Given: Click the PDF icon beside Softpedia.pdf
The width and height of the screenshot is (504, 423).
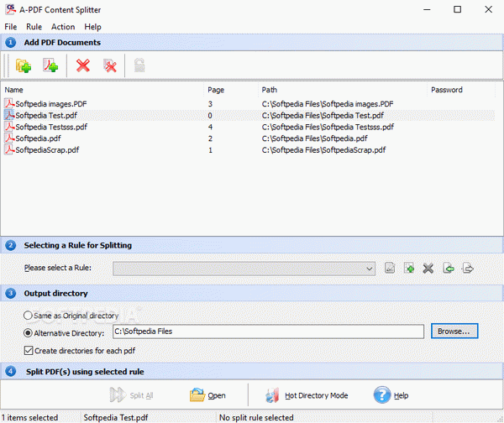Looking at the screenshot, I should [9, 138].
